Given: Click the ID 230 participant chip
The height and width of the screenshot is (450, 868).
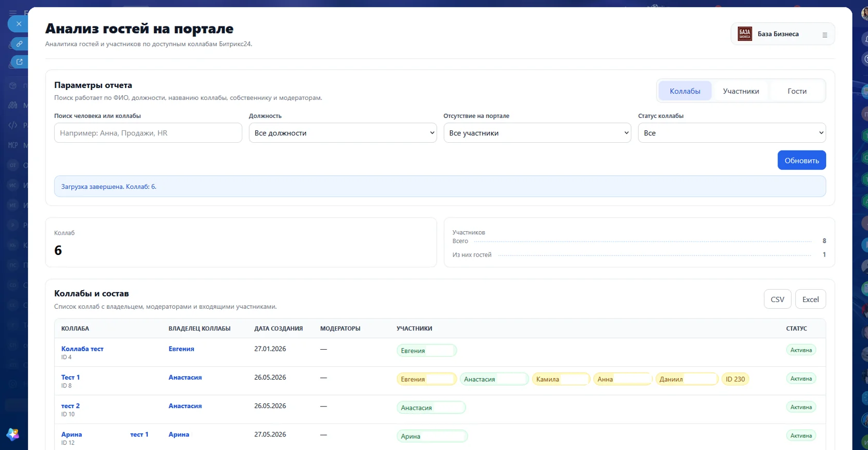Looking at the screenshot, I should (735, 379).
